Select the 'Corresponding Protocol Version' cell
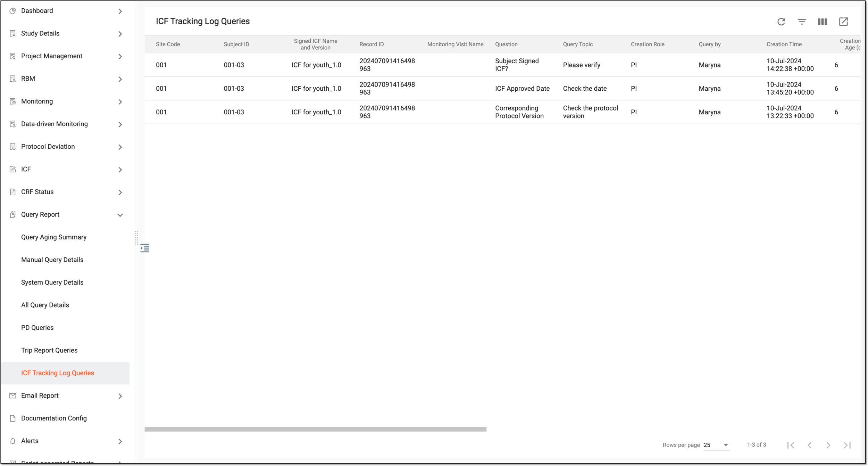Image resolution: width=868 pixels, height=466 pixels. coord(519,112)
